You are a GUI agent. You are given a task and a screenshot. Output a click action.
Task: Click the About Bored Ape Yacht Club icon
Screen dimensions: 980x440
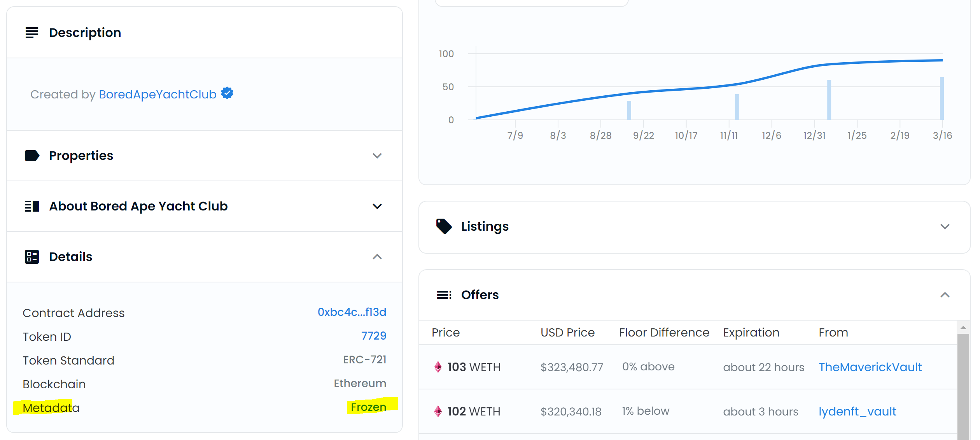coord(32,206)
